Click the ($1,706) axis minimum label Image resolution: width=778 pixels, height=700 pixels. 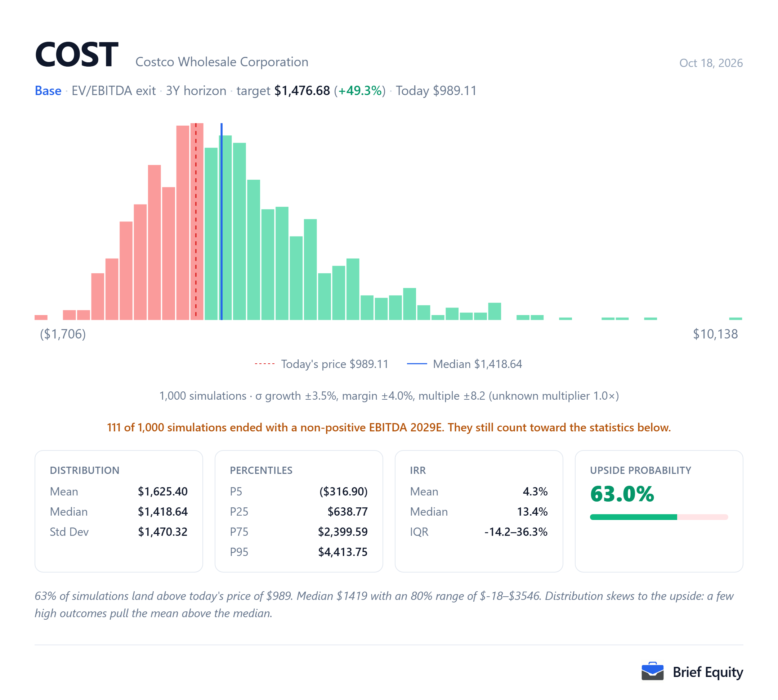click(x=63, y=334)
